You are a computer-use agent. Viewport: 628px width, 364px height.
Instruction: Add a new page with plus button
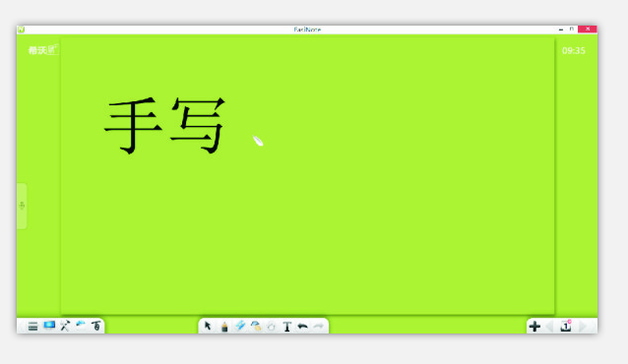click(x=534, y=327)
